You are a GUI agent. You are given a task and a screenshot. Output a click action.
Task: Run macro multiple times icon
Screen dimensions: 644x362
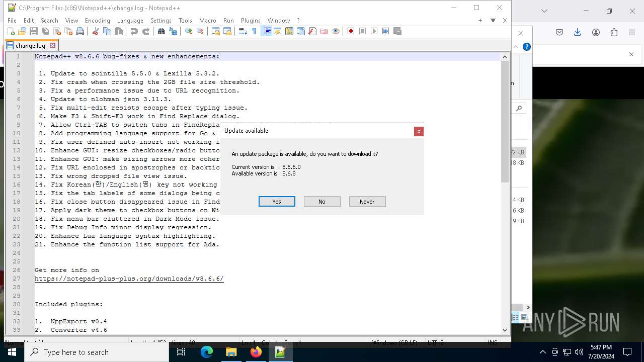385,31
